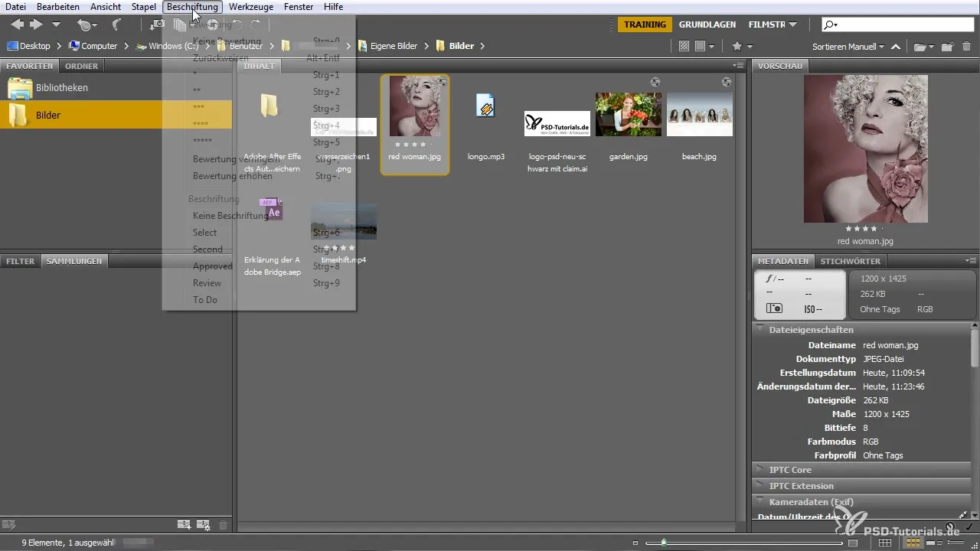Click Get Photos from Camera icon
This screenshot has height=551, width=980.
point(157,25)
